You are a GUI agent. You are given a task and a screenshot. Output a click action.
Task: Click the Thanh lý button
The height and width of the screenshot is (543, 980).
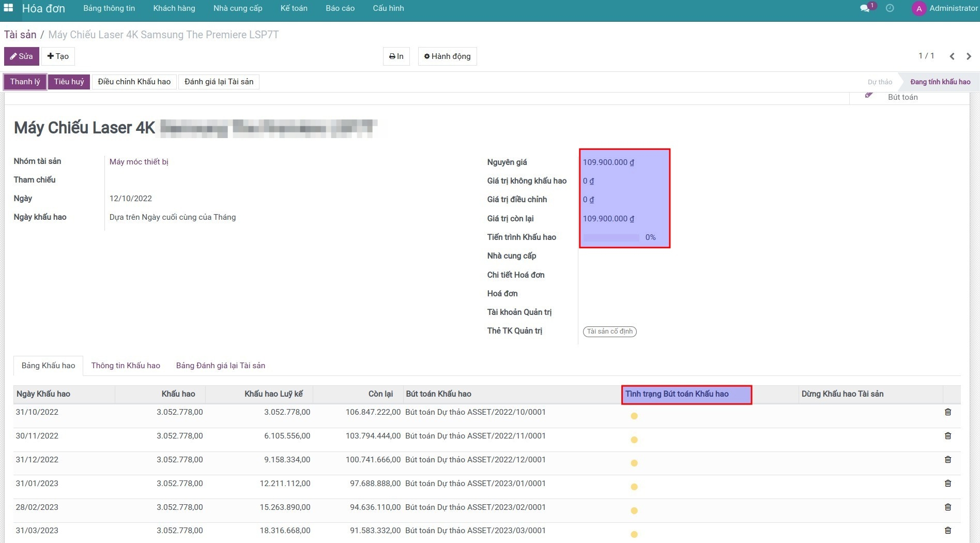pos(25,82)
